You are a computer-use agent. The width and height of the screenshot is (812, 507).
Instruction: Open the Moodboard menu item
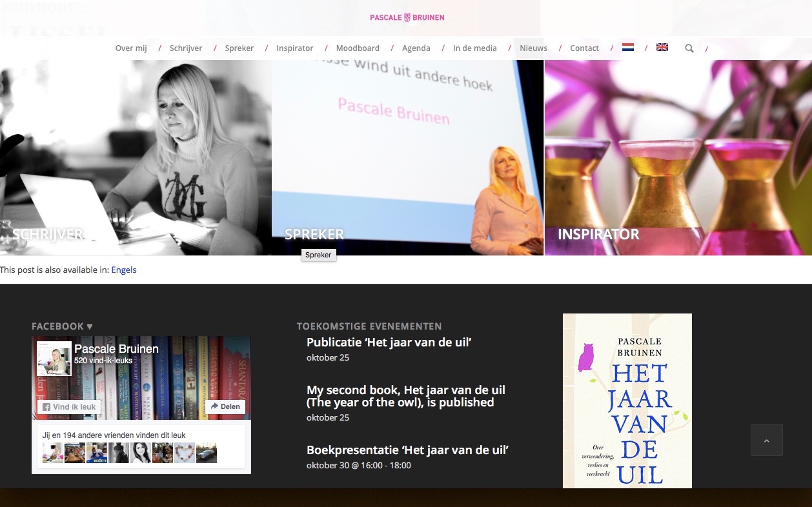(358, 48)
